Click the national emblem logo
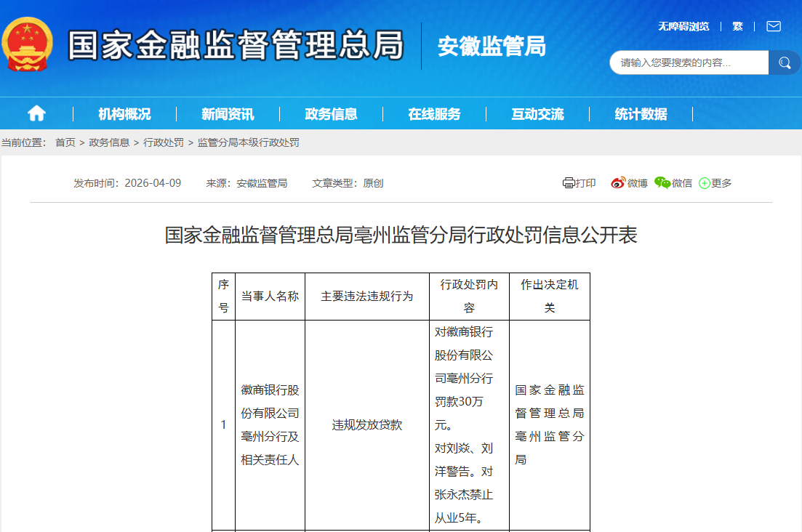Viewport: 802px width, 532px height. (x=28, y=45)
